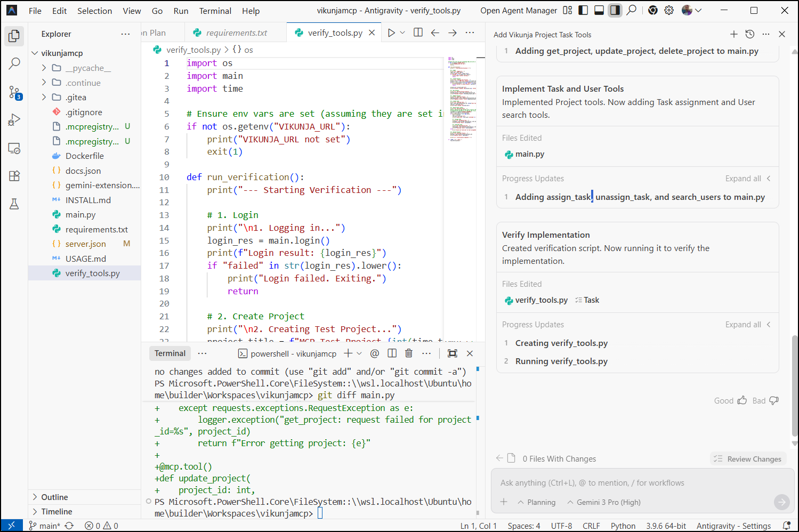Switch to the requirements.txt tab
799x532 pixels.
[x=236, y=33]
